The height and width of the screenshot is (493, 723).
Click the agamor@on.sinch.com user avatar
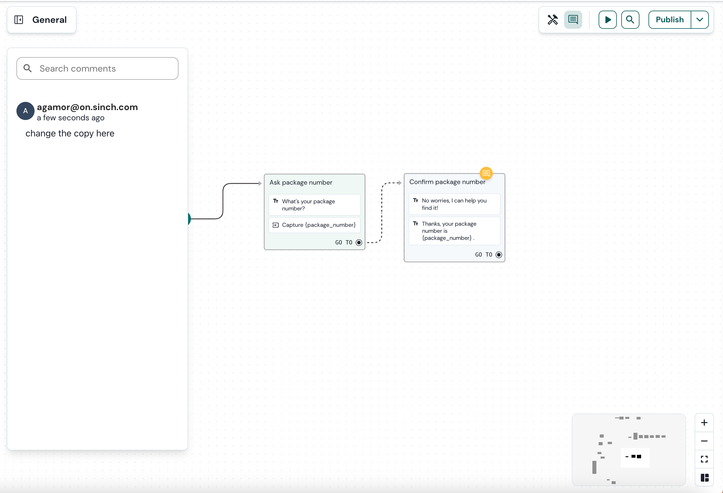[x=25, y=111]
